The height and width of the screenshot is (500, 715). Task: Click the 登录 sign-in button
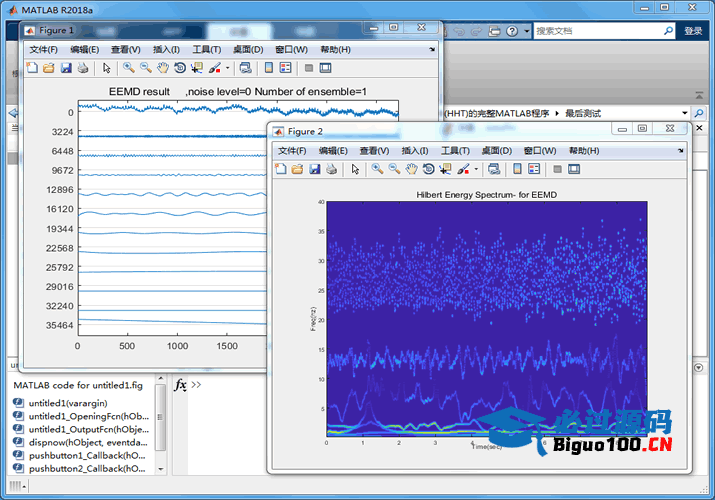(x=693, y=31)
